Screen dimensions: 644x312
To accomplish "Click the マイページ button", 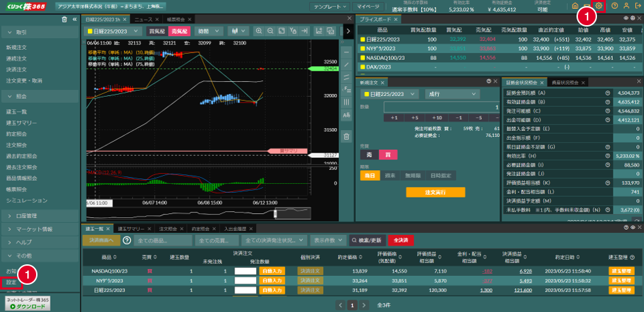I will pos(368,7).
